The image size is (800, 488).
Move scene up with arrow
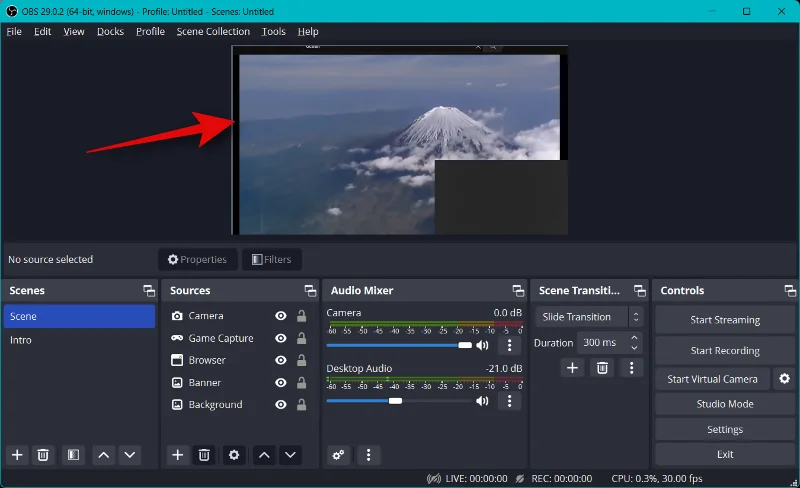[104, 455]
